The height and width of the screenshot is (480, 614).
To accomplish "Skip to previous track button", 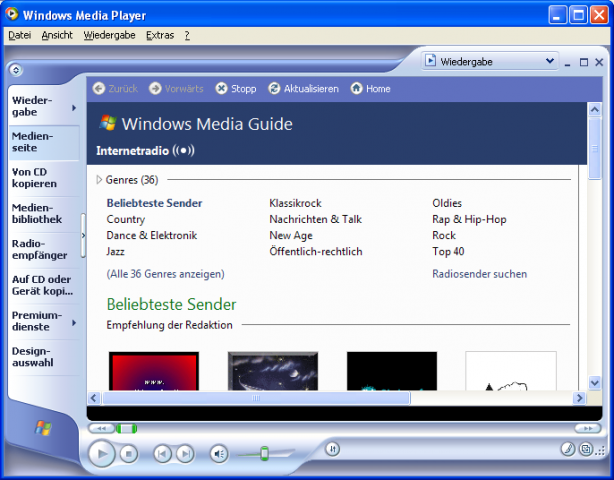I will click(162, 454).
